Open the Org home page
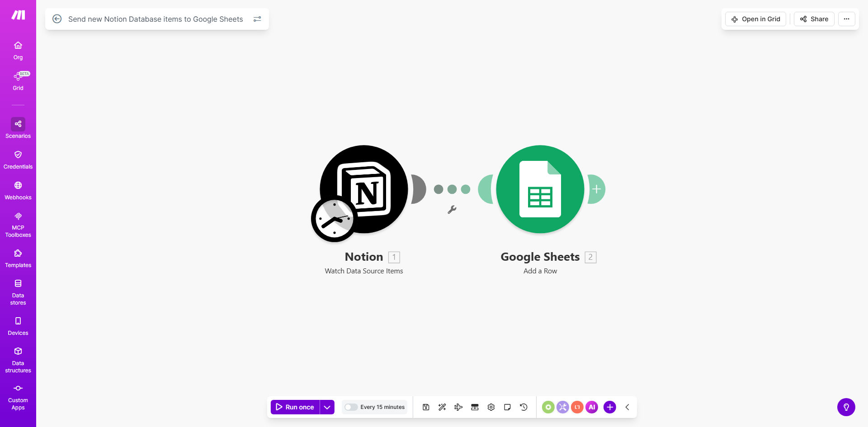This screenshot has height=427, width=868. pos(18,51)
